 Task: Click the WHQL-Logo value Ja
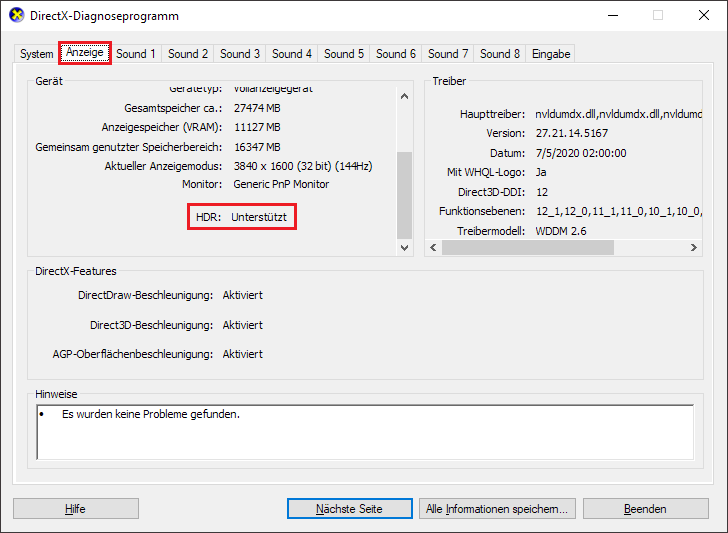point(541,172)
